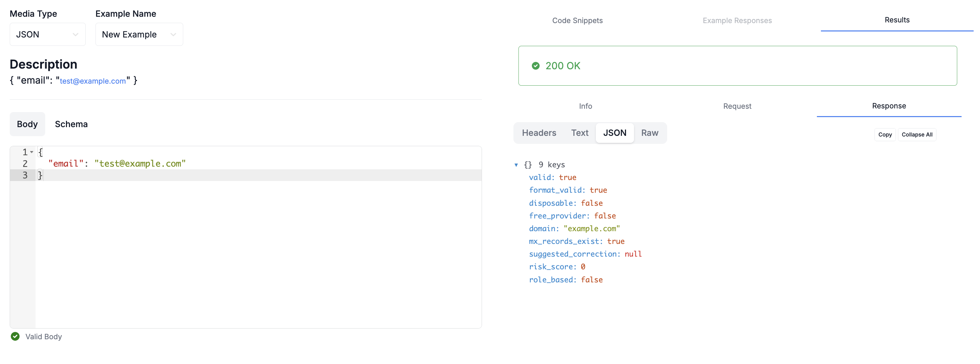Click the Valid Body checkmark icon

[15, 336]
